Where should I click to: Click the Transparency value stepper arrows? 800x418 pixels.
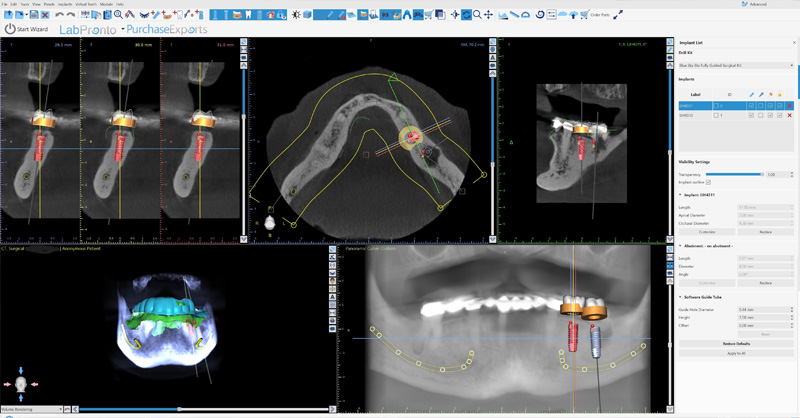click(792, 175)
